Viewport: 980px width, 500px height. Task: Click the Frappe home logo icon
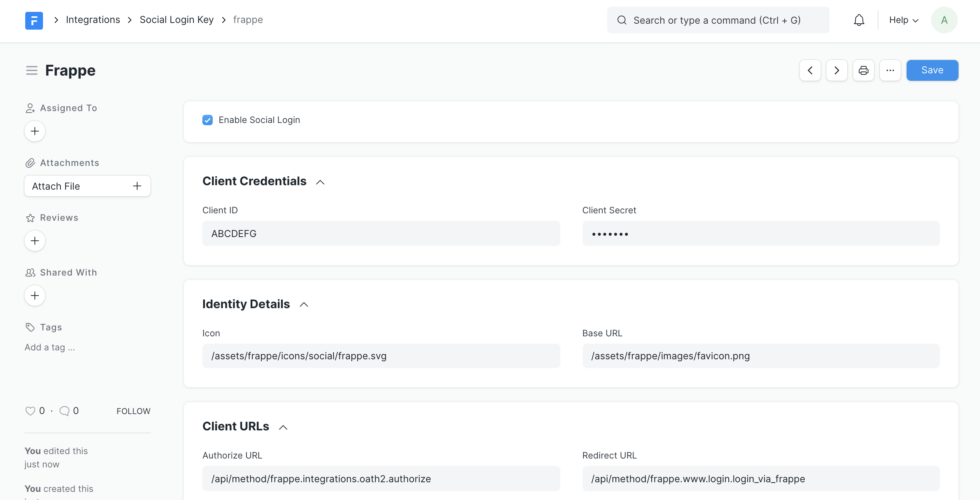tap(34, 20)
